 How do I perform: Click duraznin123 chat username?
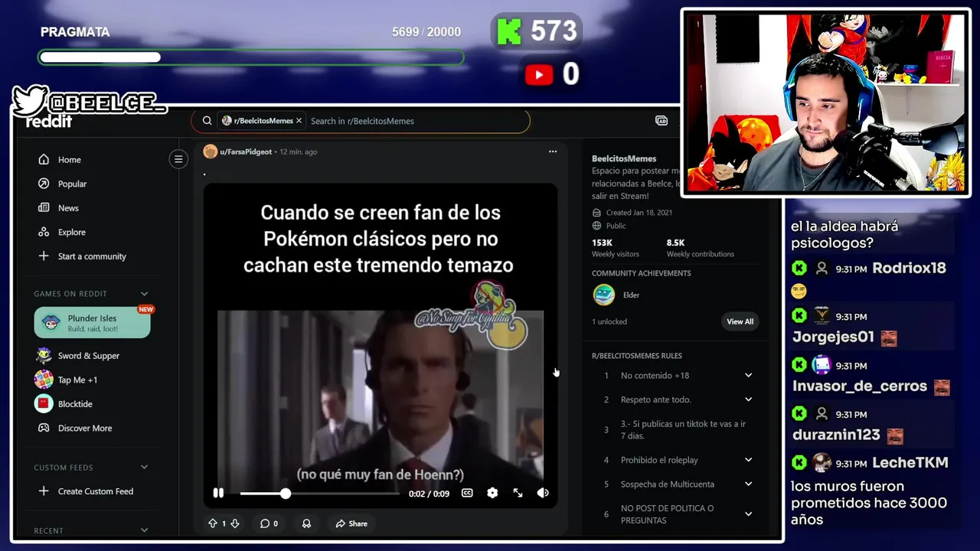tap(836, 435)
